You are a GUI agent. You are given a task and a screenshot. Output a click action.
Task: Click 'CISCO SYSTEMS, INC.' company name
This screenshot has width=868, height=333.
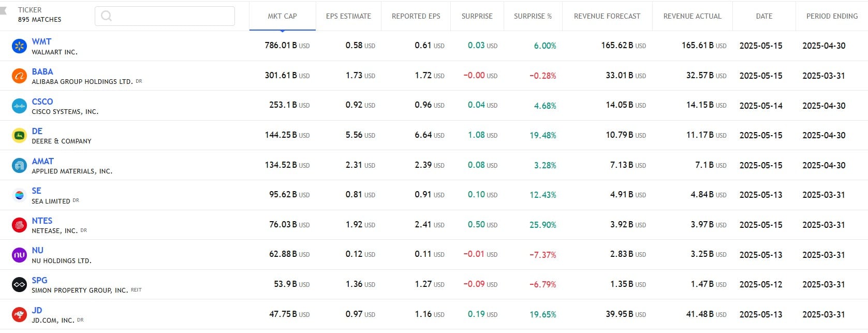[x=65, y=112]
